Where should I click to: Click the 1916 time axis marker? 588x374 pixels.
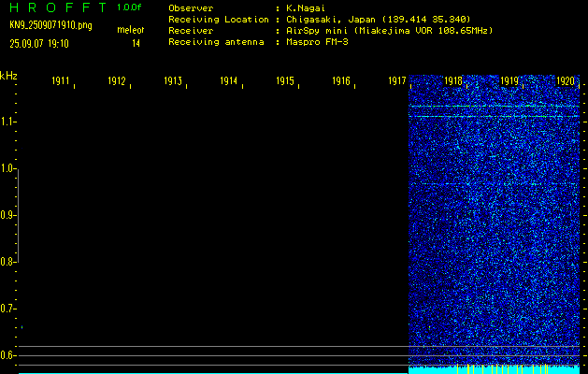click(341, 80)
